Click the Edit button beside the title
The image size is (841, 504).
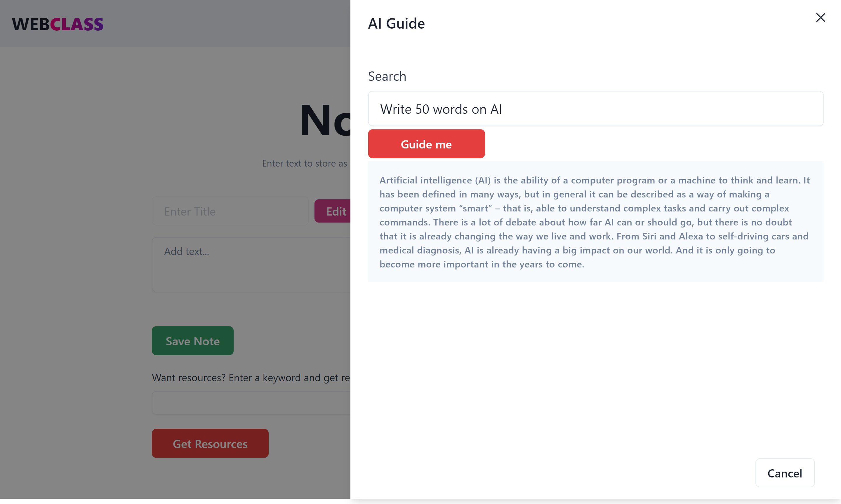[336, 211]
